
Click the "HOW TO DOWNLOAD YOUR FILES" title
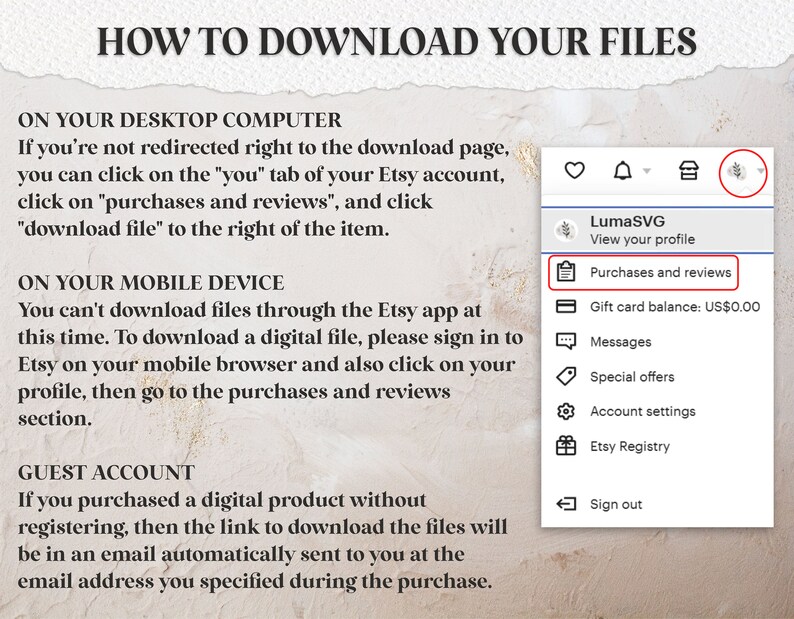tap(397, 42)
